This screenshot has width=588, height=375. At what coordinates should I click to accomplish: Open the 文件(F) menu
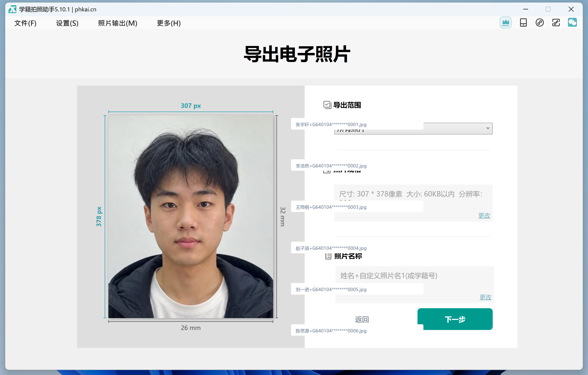coord(25,23)
